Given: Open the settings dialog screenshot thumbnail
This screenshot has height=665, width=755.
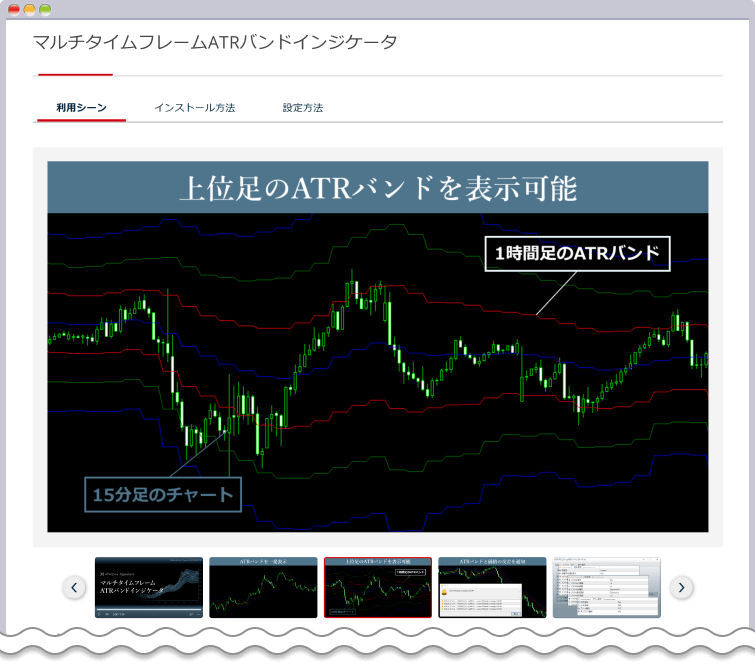Looking at the screenshot, I should pyautogui.click(x=607, y=587).
